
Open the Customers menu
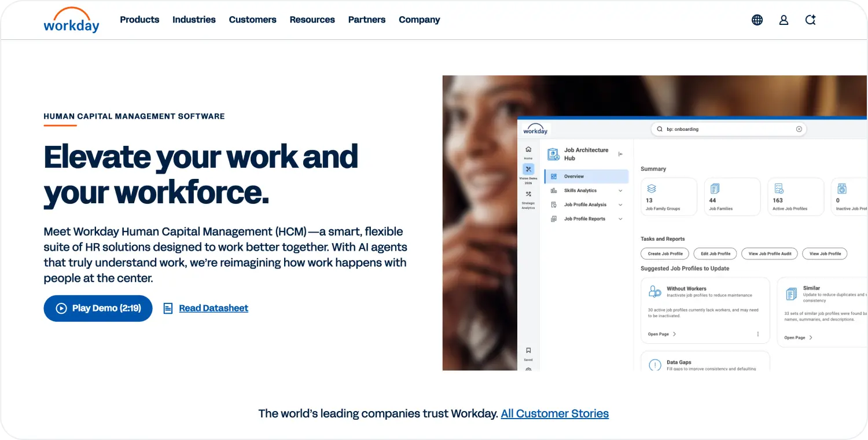(252, 20)
